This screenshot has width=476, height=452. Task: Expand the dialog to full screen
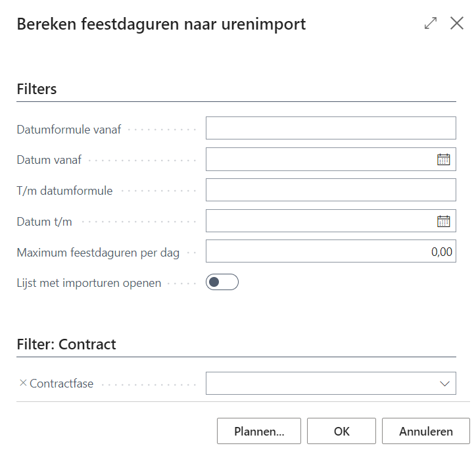click(x=431, y=24)
